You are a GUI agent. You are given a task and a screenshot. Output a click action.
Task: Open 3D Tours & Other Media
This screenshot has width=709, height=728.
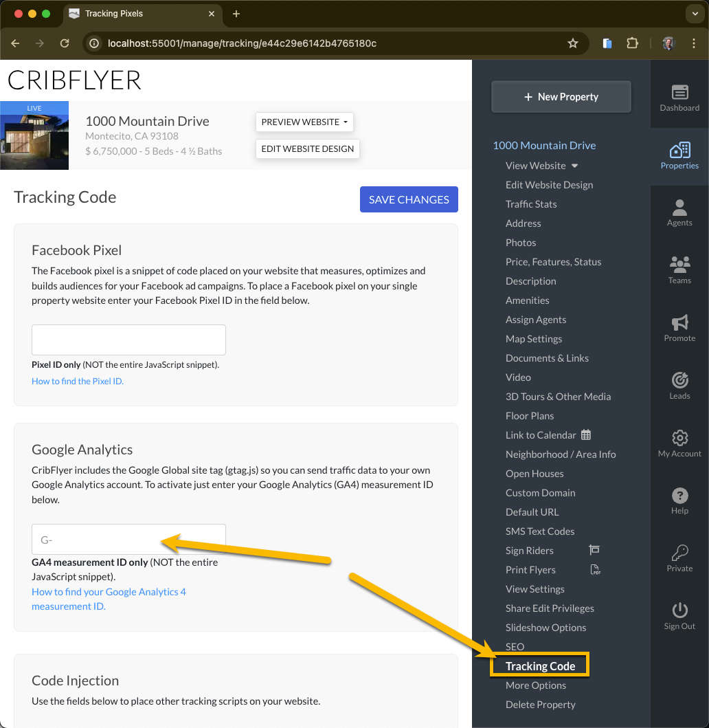(558, 397)
